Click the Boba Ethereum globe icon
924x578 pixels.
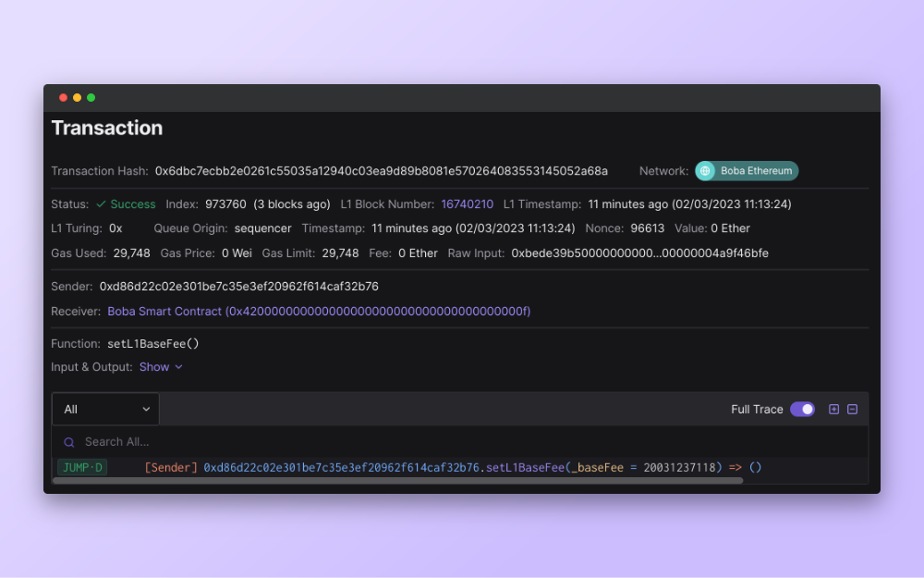click(706, 171)
